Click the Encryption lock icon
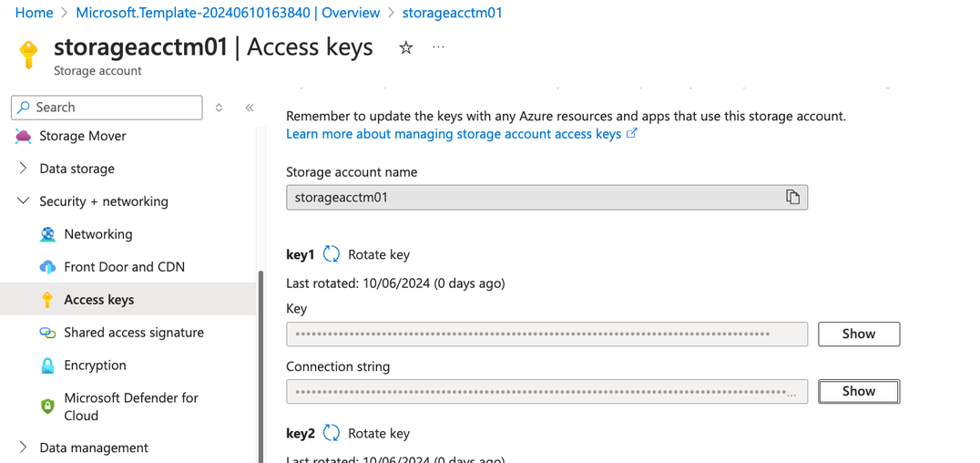The width and height of the screenshot is (980, 463). tap(47, 365)
